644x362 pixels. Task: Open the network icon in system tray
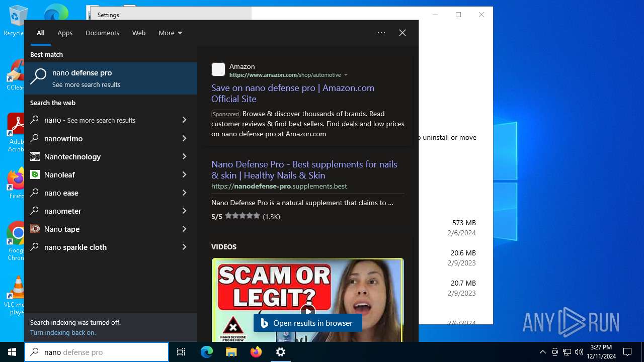coord(567,352)
